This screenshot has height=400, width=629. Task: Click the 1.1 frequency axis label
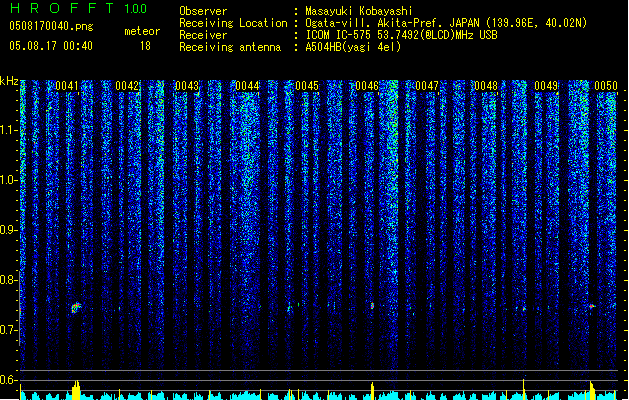pyautogui.click(x=8, y=130)
